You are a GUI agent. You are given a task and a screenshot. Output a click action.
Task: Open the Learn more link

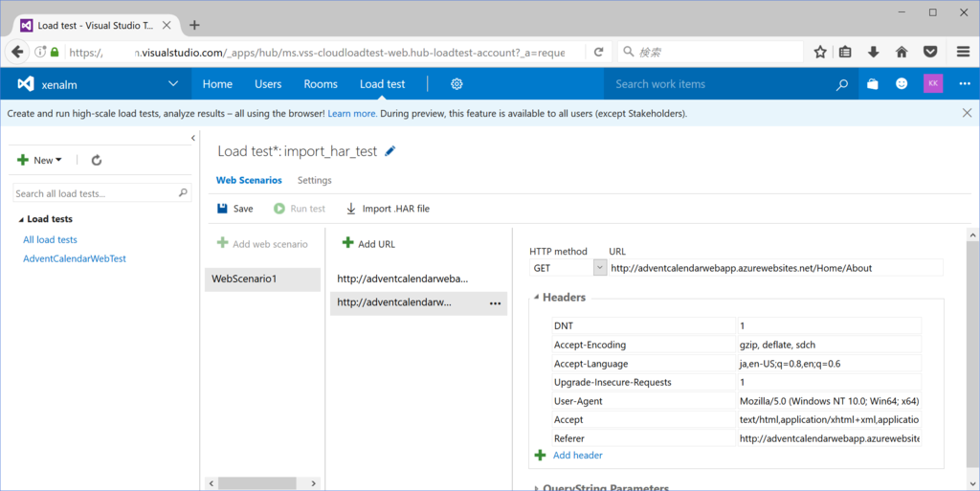(x=352, y=113)
